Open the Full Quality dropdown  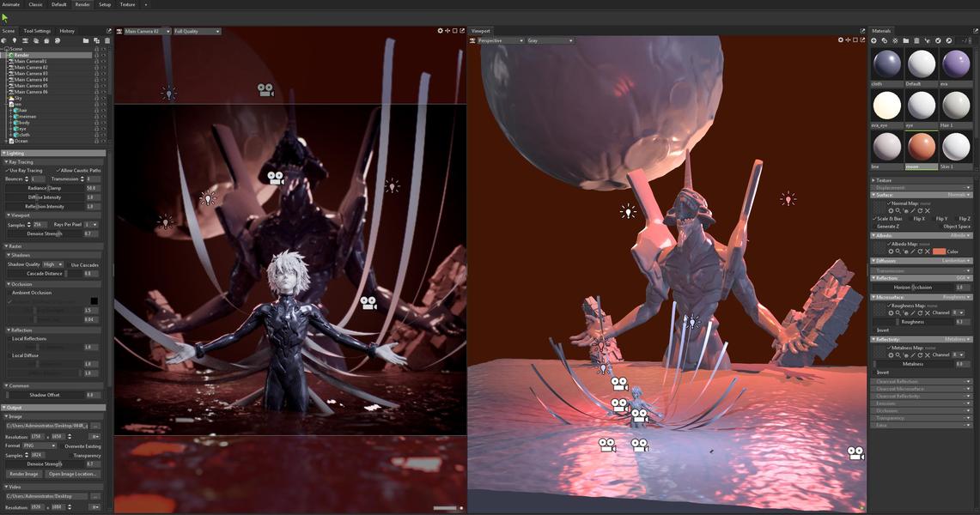(x=197, y=31)
